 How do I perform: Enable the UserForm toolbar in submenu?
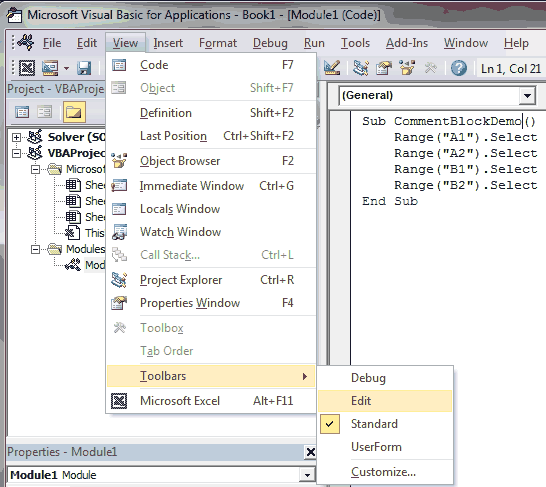pyautogui.click(x=385, y=447)
